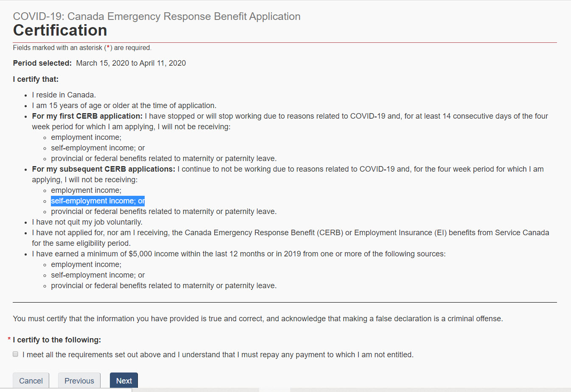This screenshot has height=392, width=571.
Task: Click the 'Certification' page heading
Action: tap(60, 31)
